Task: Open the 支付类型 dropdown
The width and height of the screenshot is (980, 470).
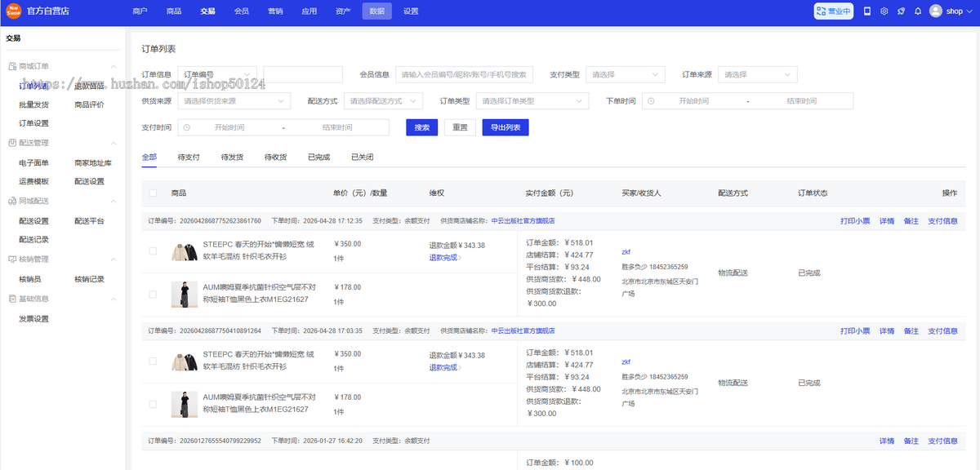Action: point(626,74)
